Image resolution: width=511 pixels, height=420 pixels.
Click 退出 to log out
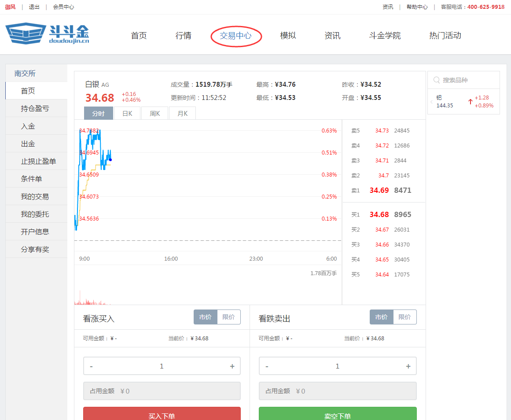[34, 7]
